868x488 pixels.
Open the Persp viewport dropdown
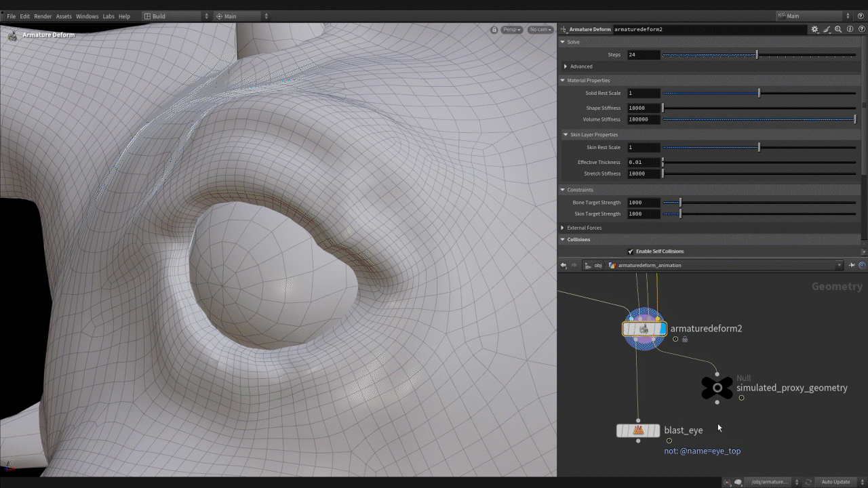click(x=512, y=30)
